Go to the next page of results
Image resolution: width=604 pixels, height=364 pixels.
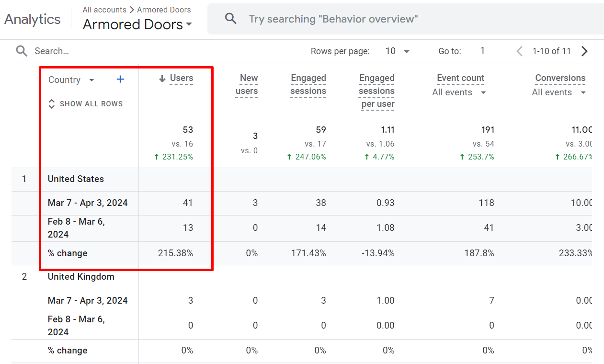point(585,51)
